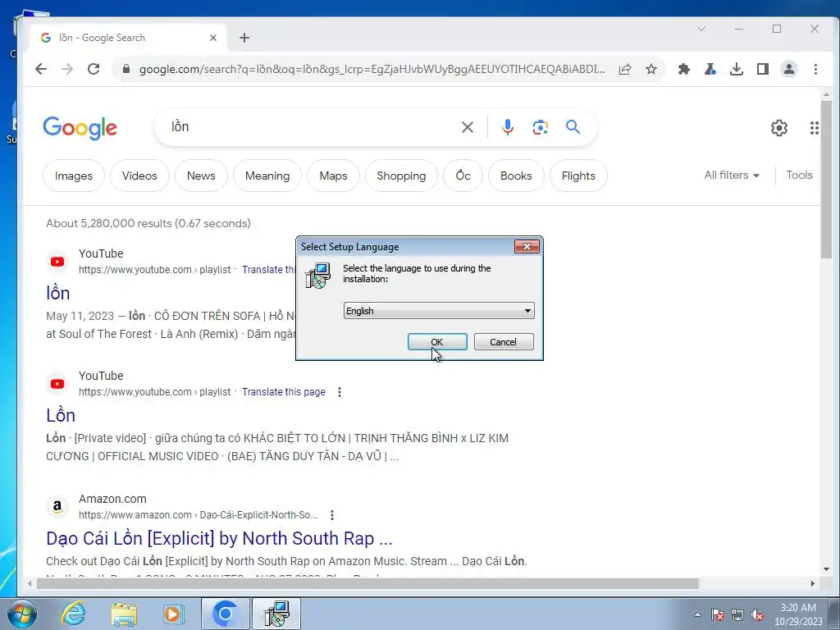Screen dimensions: 840x630
Task: Open a new Chrome tab
Action: click(x=244, y=38)
